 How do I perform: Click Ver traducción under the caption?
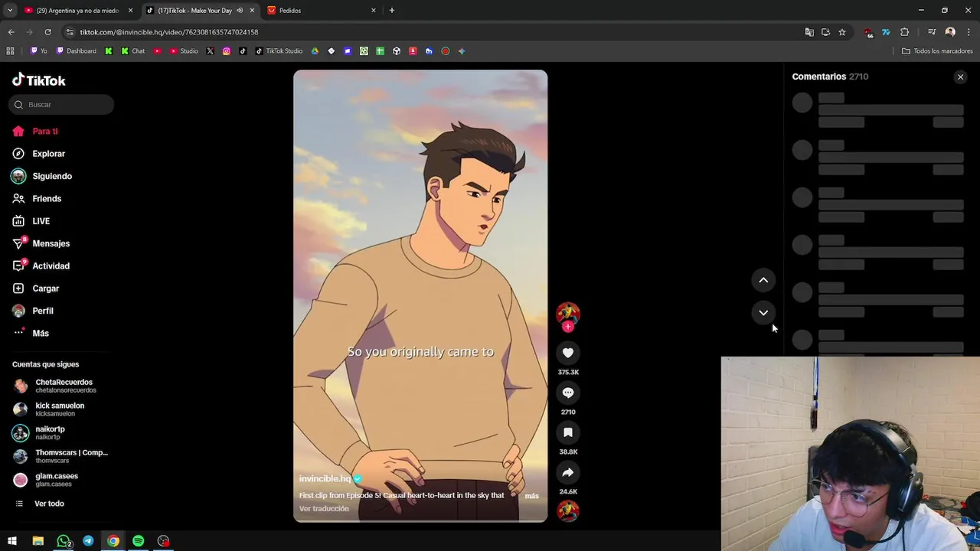coord(324,509)
